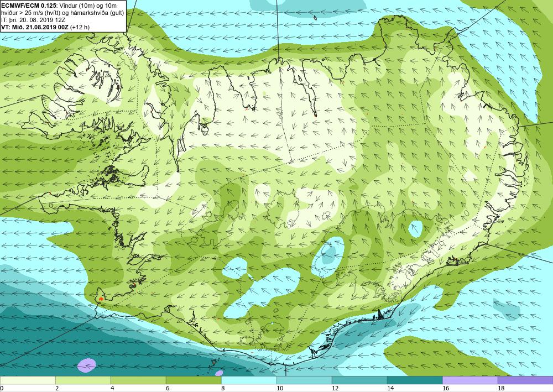Click the legend label "12"
The height and width of the screenshot is (392, 553).
point(335,389)
